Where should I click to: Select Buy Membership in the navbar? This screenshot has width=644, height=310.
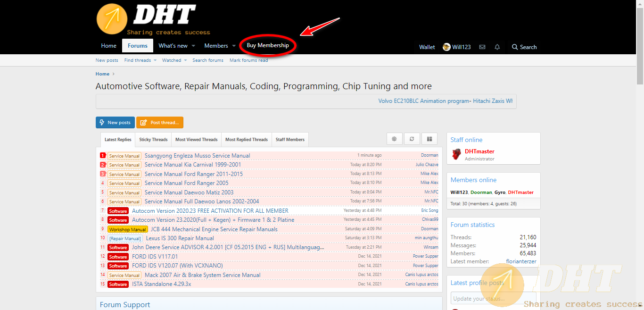coord(267,46)
